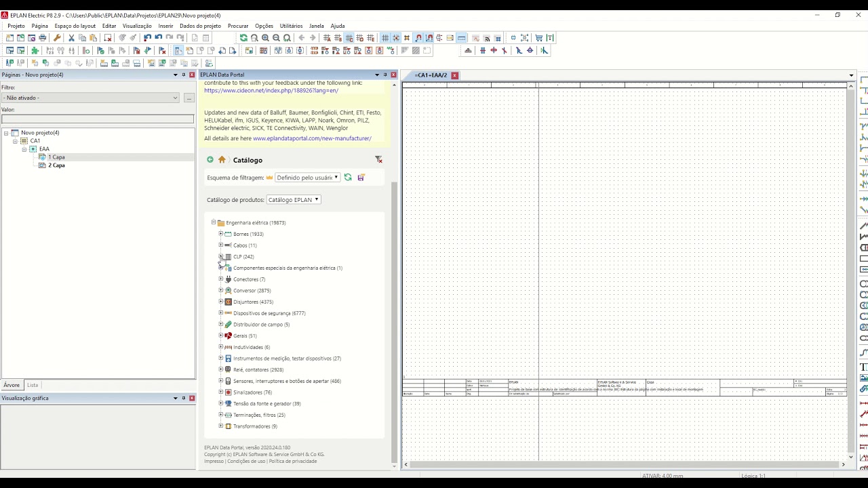This screenshot has width=868, height=488.
Task: Expand the Cabos (11) category
Action: [220, 245]
